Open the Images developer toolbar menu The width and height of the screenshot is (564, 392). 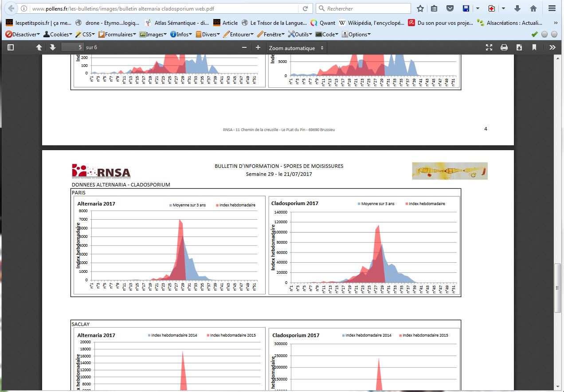click(x=153, y=34)
